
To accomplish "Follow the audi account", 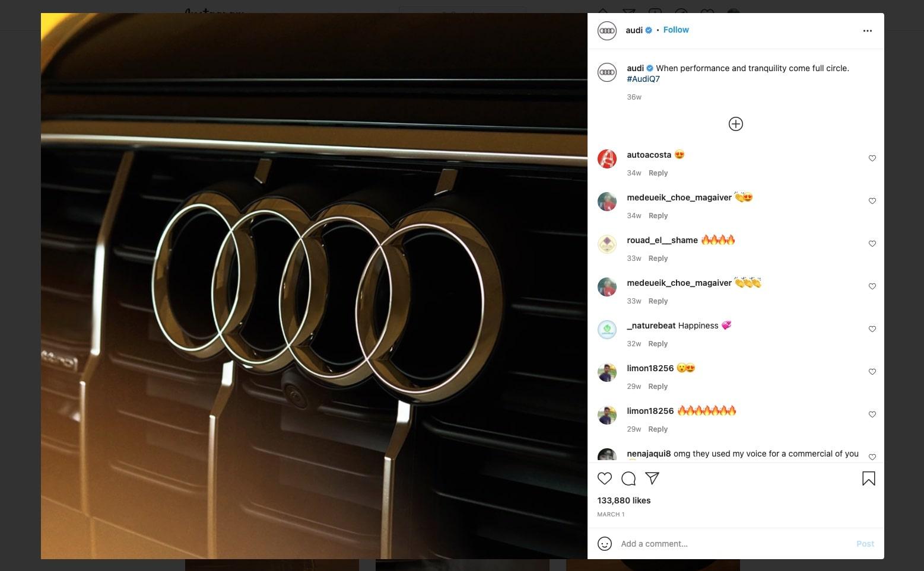I will point(676,30).
